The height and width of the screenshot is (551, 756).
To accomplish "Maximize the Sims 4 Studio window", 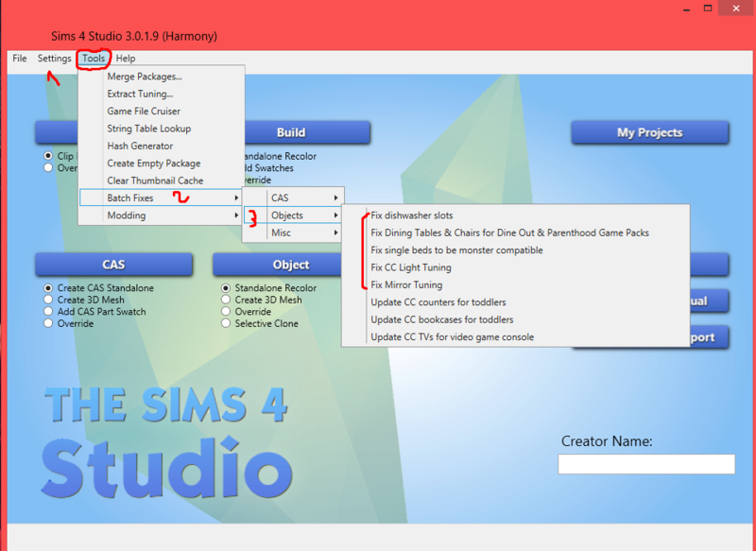I will tap(708, 9).
